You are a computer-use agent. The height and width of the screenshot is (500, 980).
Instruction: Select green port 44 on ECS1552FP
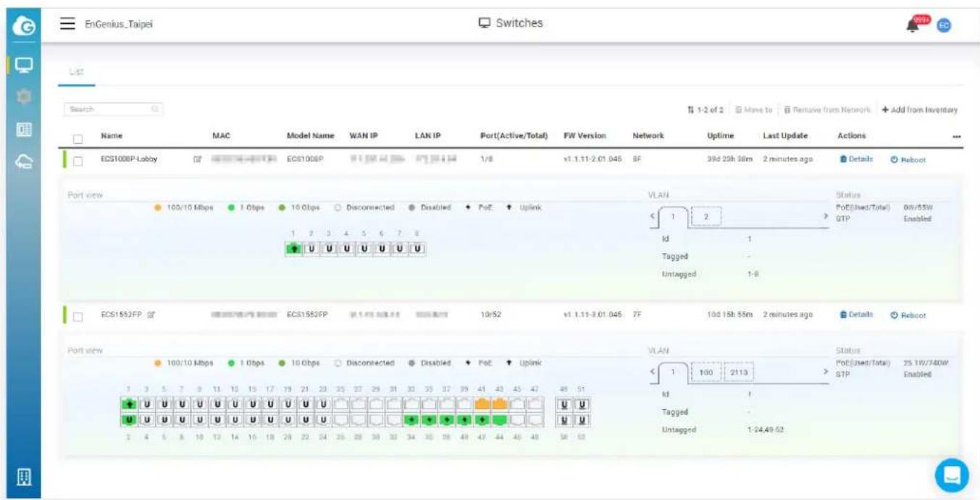click(x=499, y=420)
